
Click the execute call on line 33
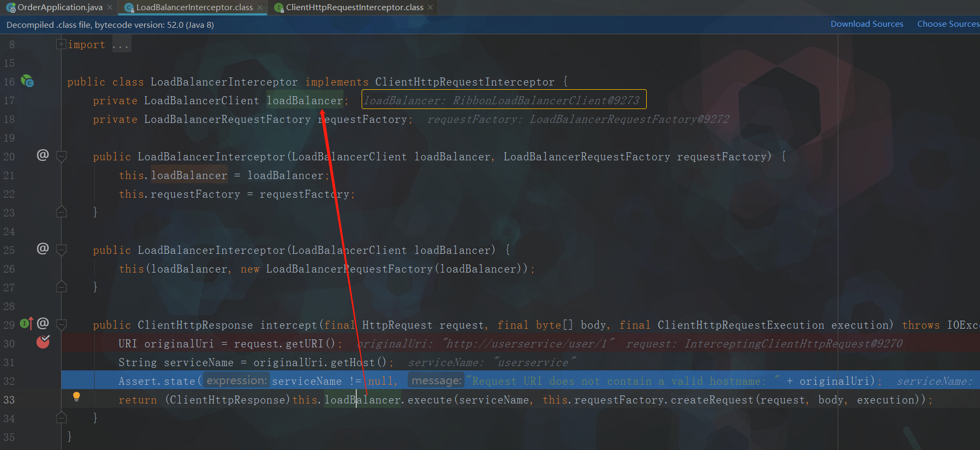(x=430, y=400)
